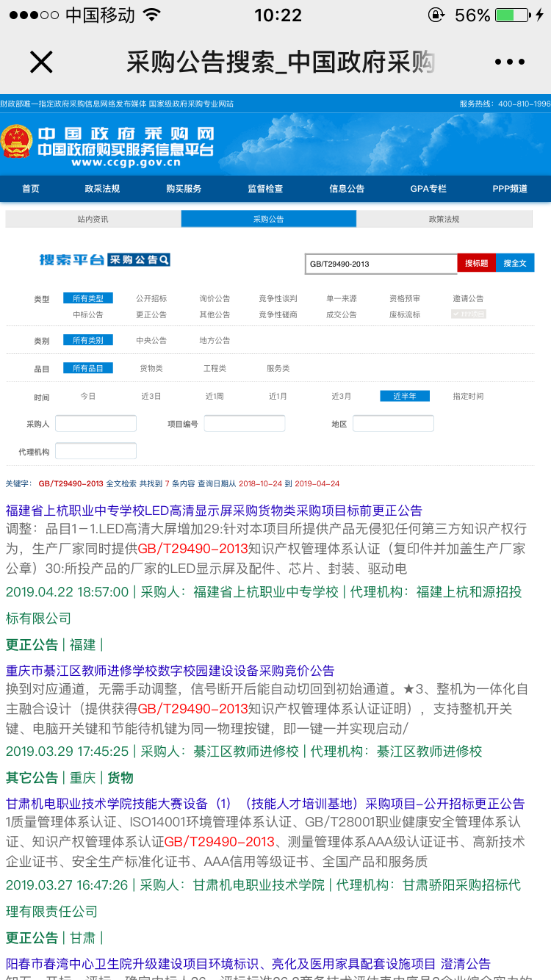Screen dimensions: 551x980
Task: Open 政采法规 navigation item
Action: (102, 189)
